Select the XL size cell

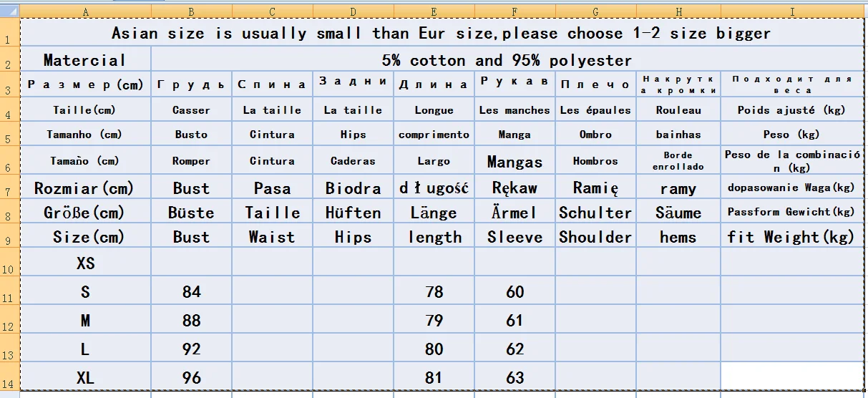pos(85,377)
